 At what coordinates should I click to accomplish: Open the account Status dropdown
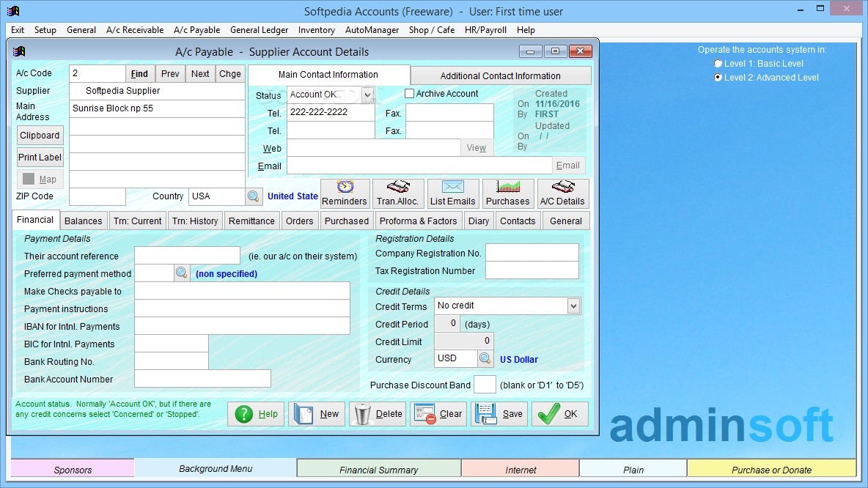click(x=367, y=95)
